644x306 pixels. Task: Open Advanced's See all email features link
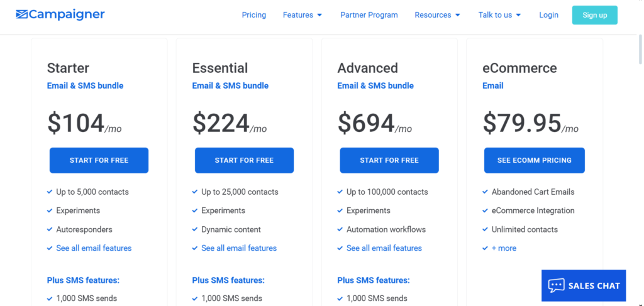384,248
